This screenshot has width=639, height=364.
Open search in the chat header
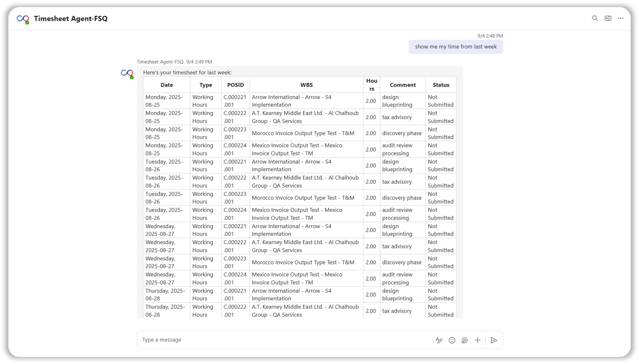pos(595,18)
